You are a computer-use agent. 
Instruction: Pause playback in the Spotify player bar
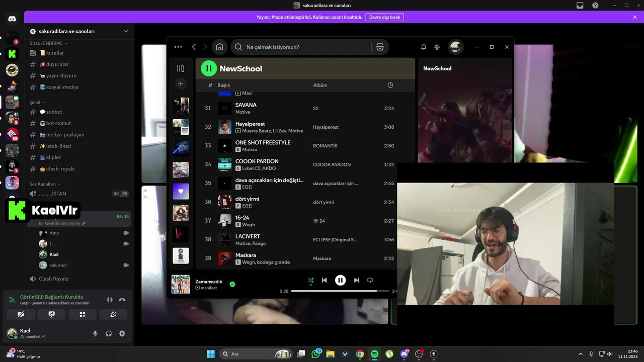341,280
